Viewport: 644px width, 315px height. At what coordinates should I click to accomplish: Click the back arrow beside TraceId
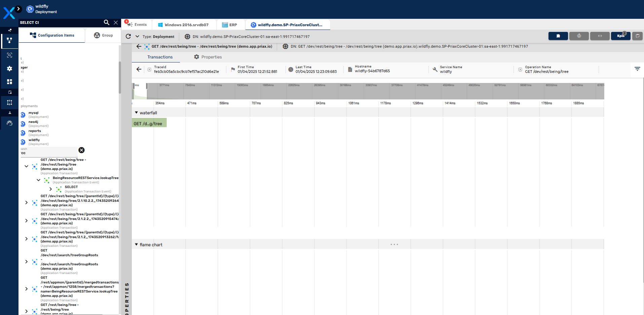click(139, 69)
